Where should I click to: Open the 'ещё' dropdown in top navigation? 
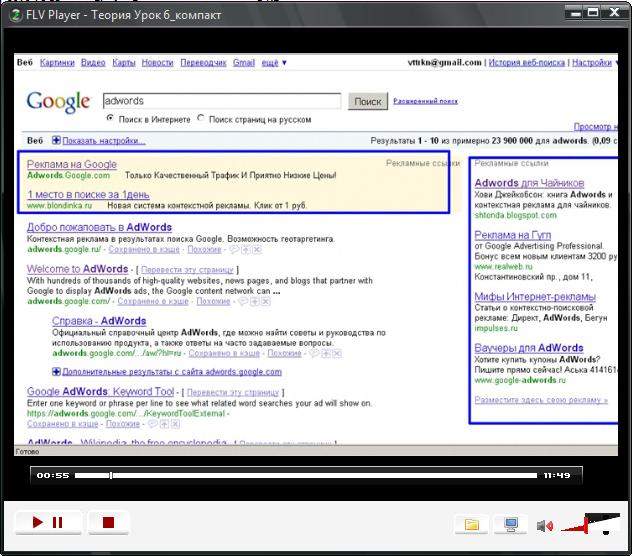[274, 63]
